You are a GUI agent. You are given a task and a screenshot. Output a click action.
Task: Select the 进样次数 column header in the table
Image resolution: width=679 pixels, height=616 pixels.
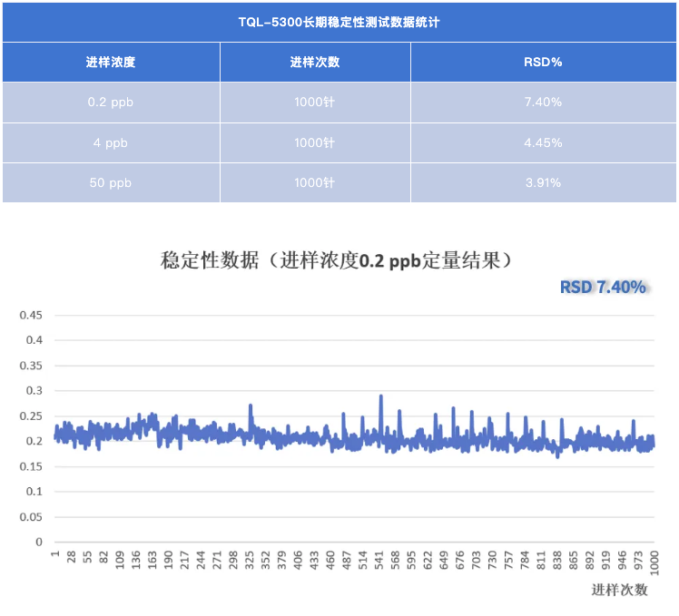click(315, 63)
